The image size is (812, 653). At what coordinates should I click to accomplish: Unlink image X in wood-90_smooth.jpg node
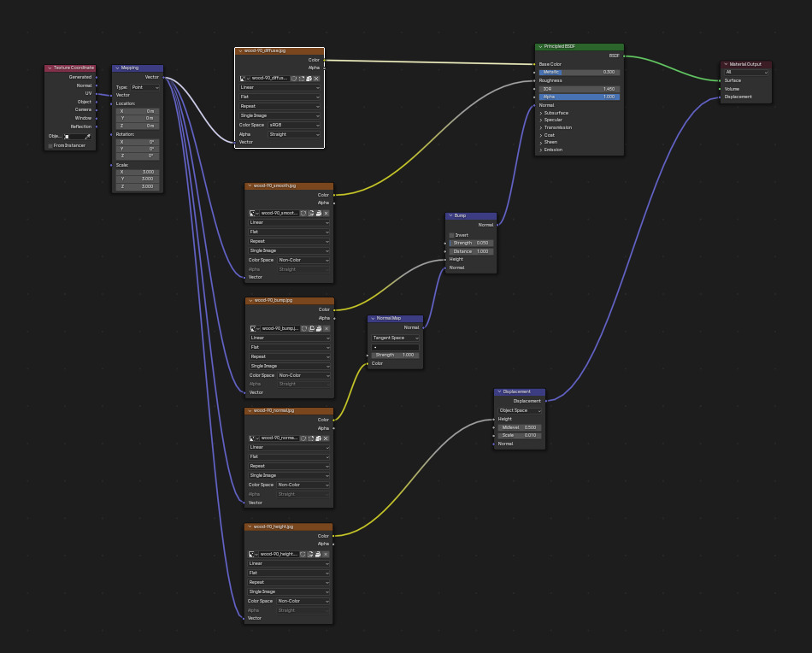[x=327, y=214]
